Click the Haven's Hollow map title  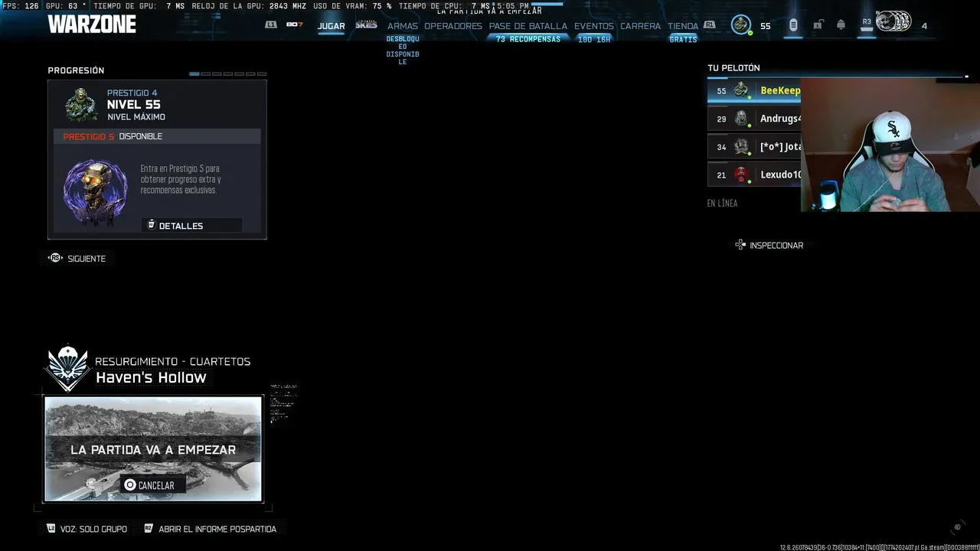(151, 378)
